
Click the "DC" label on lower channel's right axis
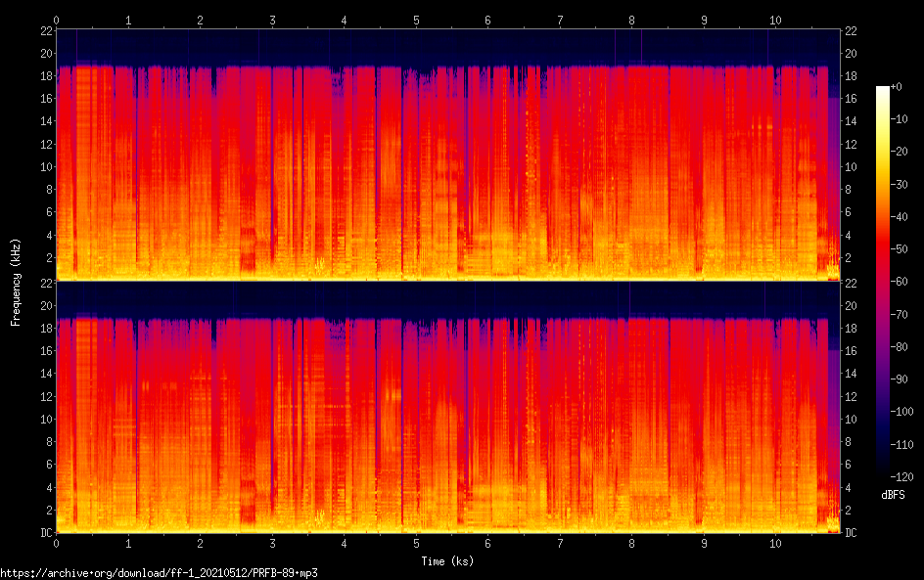851,532
